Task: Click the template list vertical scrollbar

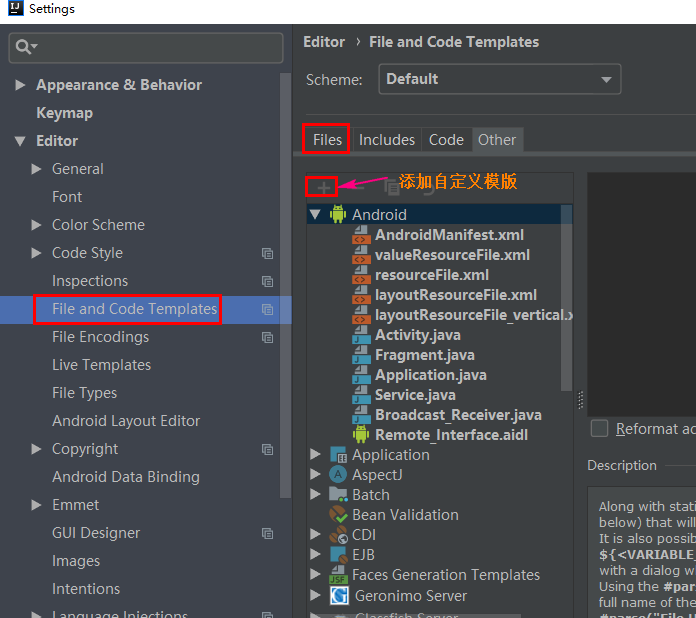Action: click(566, 297)
